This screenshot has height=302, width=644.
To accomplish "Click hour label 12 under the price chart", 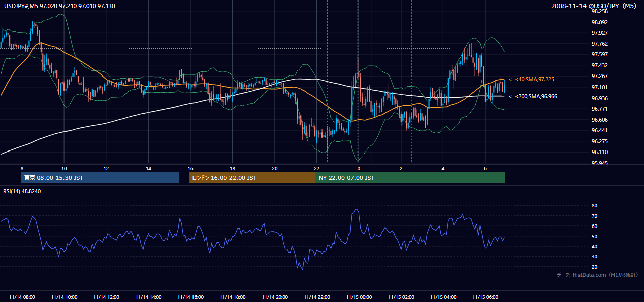I will 106,168.
